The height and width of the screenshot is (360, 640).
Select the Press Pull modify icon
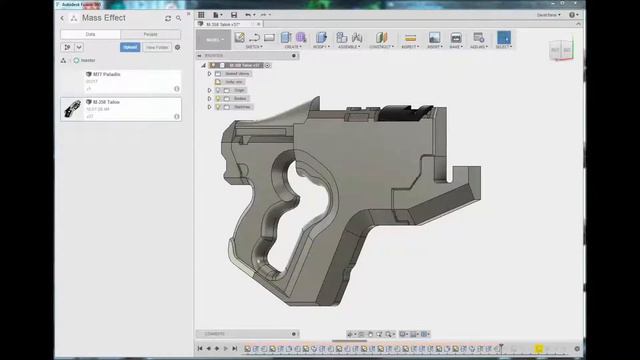pyautogui.click(x=322, y=38)
